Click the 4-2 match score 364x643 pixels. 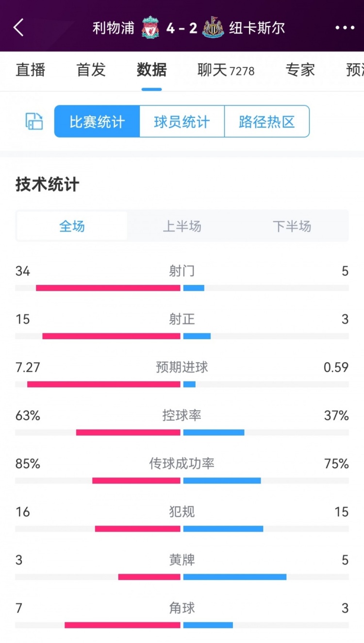[x=182, y=28]
